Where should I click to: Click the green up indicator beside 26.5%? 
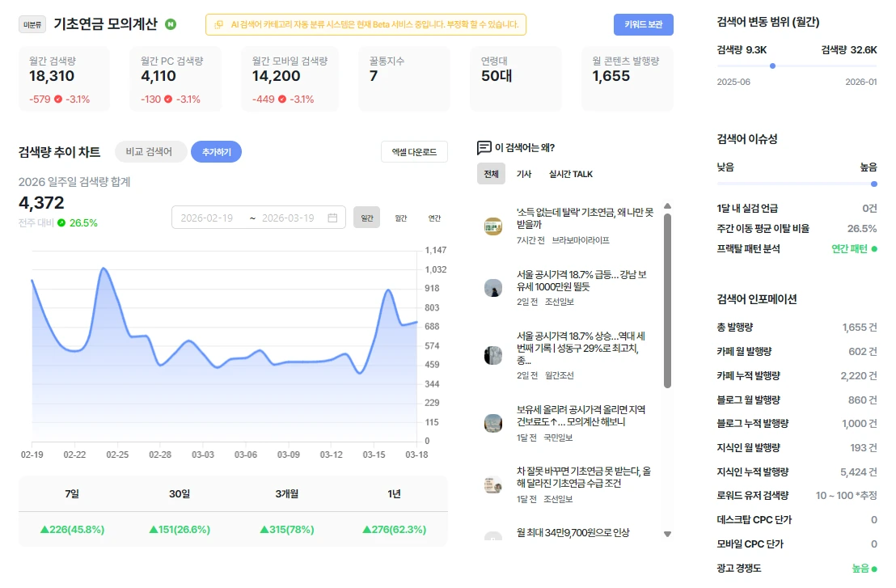click(61, 223)
